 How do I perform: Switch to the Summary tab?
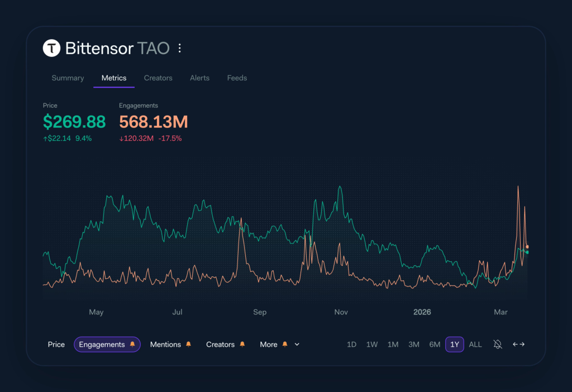tap(68, 78)
